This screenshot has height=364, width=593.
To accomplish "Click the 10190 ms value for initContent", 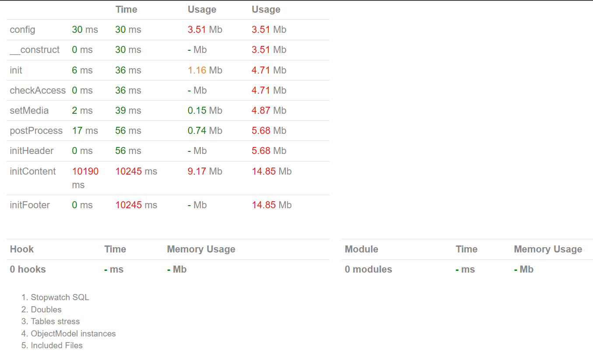I will [x=85, y=178].
